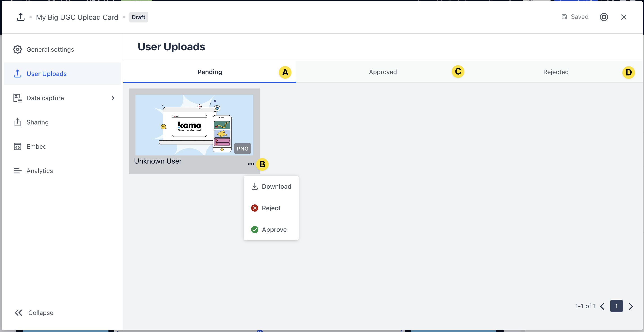This screenshot has width=644, height=332.
Task: Click the red Reject icon in the menu
Action: pos(254,208)
